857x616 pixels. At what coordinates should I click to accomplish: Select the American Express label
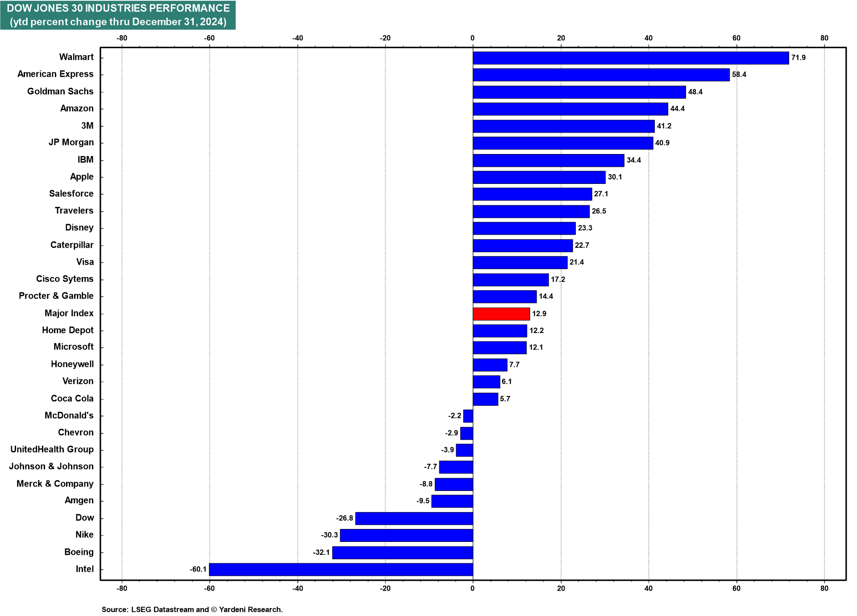click(55, 74)
